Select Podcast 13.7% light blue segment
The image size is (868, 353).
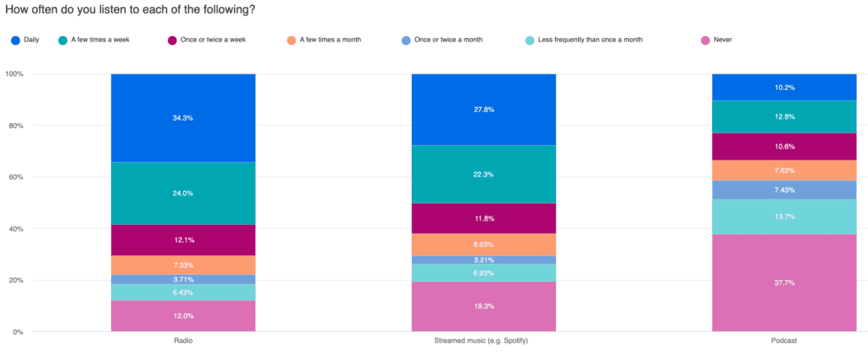784,217
